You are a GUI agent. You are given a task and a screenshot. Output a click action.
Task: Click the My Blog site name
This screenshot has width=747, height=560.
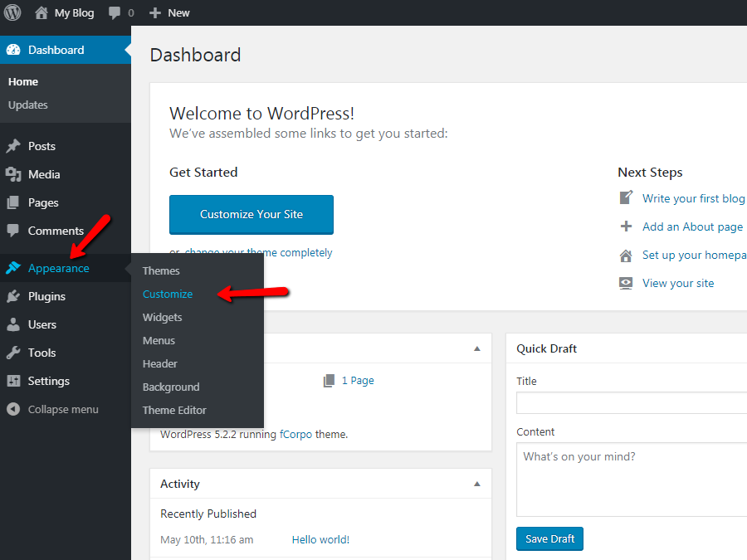click(75, 12)
